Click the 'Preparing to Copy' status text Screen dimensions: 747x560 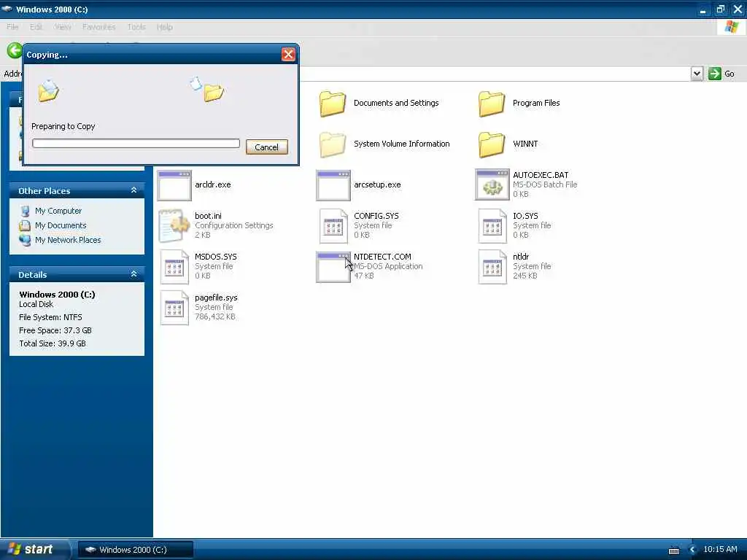coord(63,126)
